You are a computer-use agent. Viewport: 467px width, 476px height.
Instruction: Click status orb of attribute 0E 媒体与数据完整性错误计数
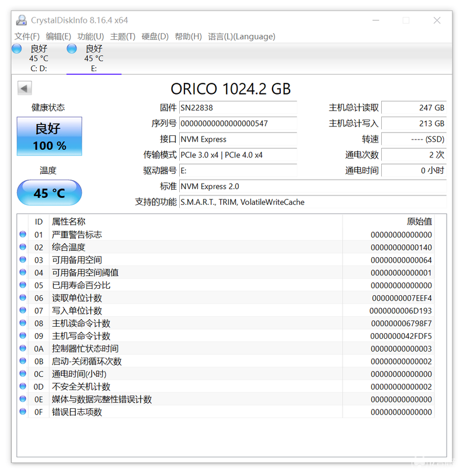pyautogui.click(x=23, y=399)
